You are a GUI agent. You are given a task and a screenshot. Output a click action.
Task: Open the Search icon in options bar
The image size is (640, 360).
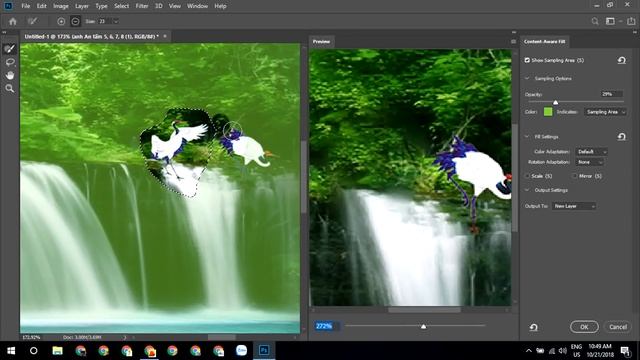(595, 21)
